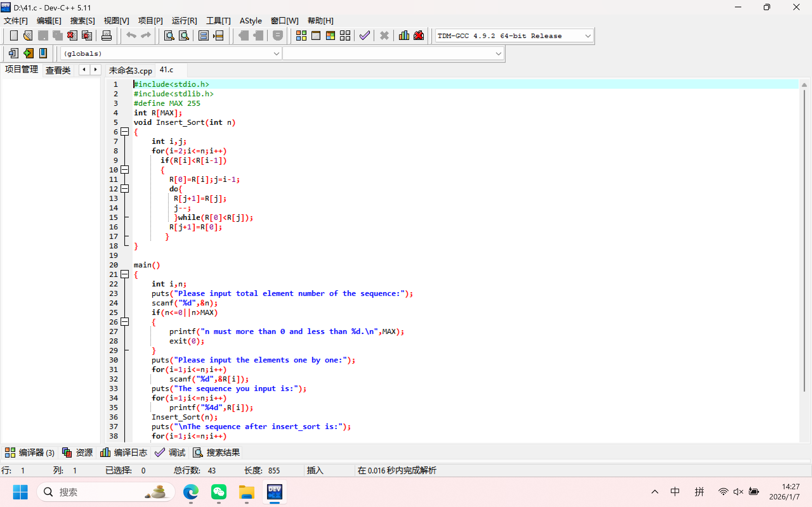The width and height of the screenshot is (812, 507).
Task: Expand the (globals) scope dropdown
Action: pyautogui.click(x=276, y=54)
